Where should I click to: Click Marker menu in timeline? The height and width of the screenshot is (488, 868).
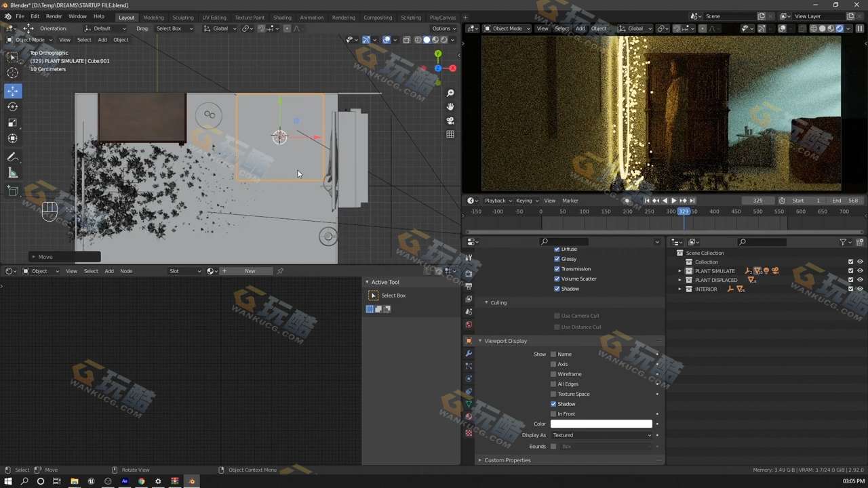pos(570,201)
